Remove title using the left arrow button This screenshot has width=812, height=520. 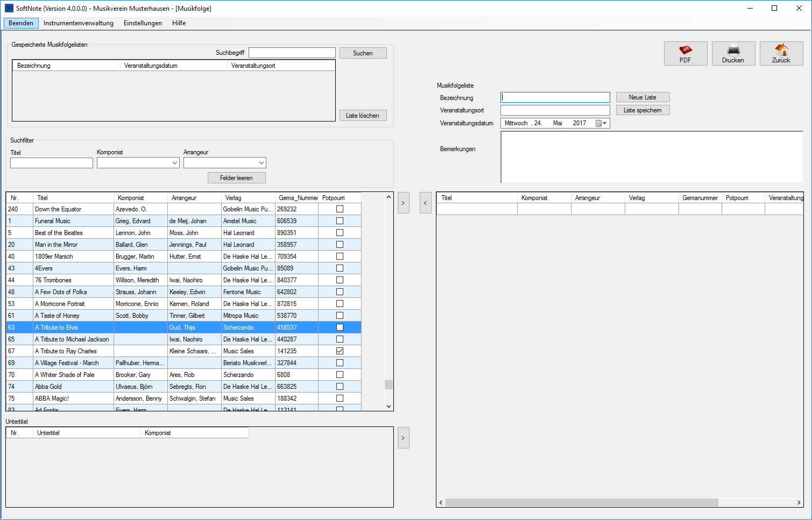(x=425, y=203)
